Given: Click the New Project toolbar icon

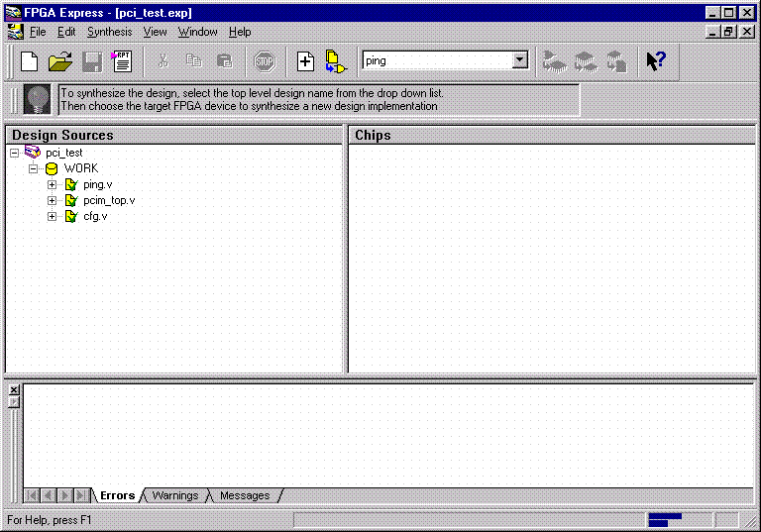Looking at the screenshot, I should click(29, 61).
